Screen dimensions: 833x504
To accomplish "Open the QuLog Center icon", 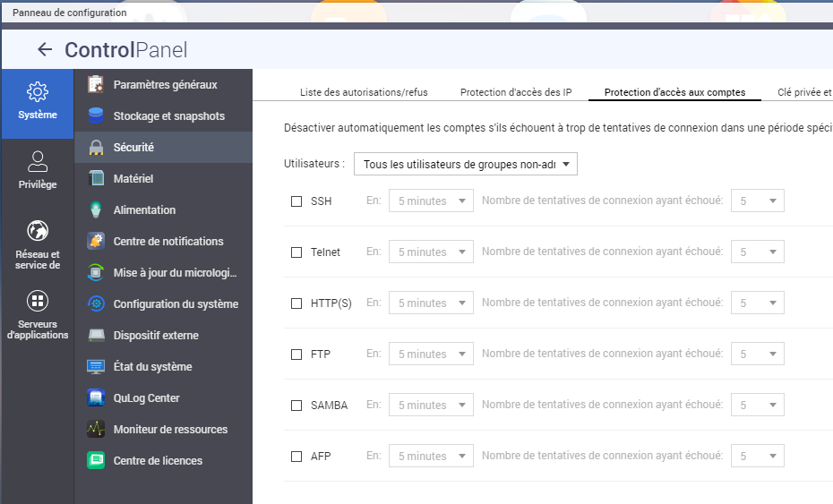I will pyautogui.click(x=97, y=398).
